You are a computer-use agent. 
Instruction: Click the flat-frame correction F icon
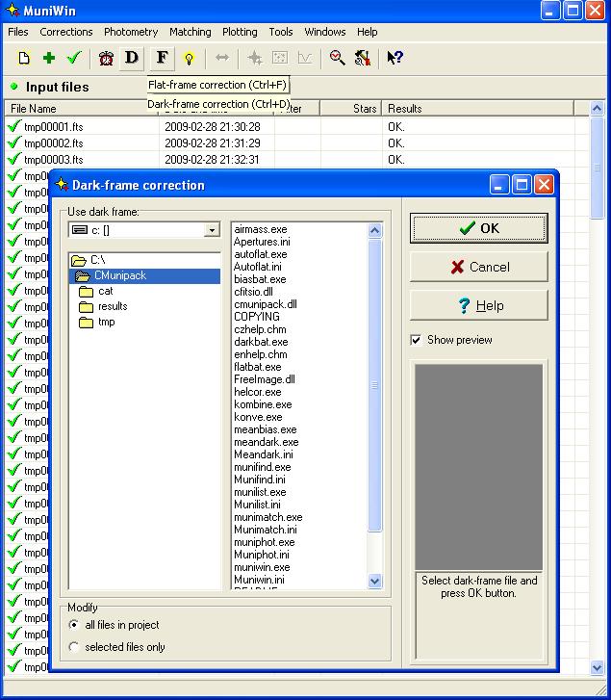pos(163,59)
